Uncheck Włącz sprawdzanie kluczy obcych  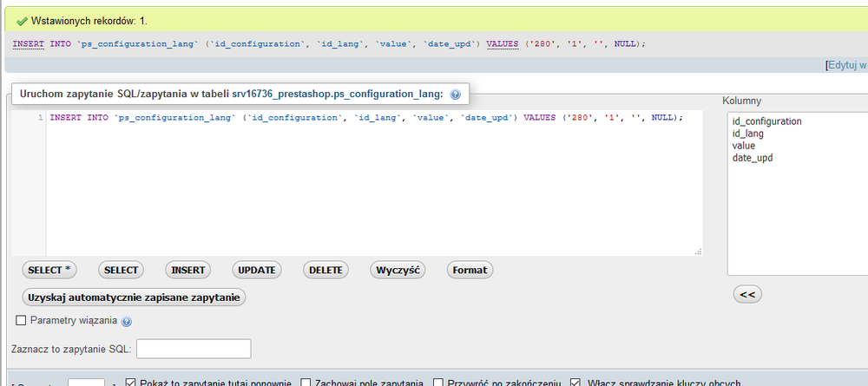[575, 383]
